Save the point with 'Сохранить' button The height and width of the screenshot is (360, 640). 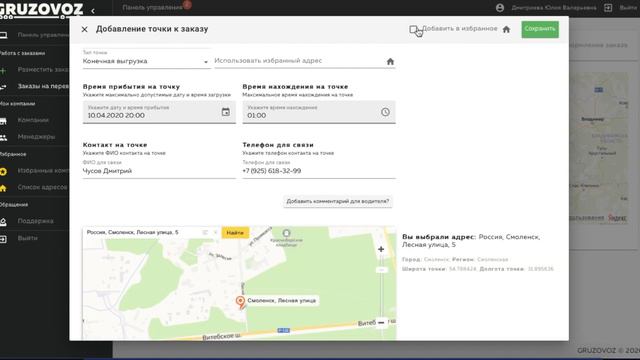(x=540, y=29)
